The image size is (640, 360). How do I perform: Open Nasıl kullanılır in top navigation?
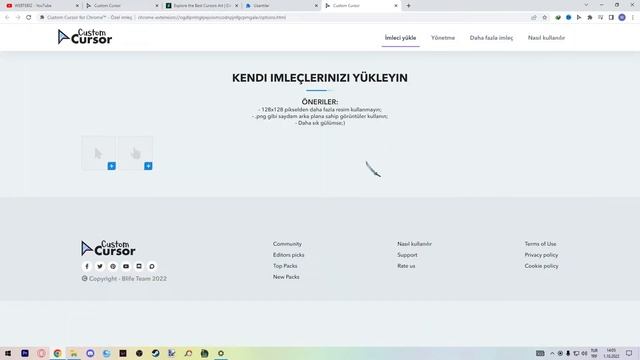[546, 38]
